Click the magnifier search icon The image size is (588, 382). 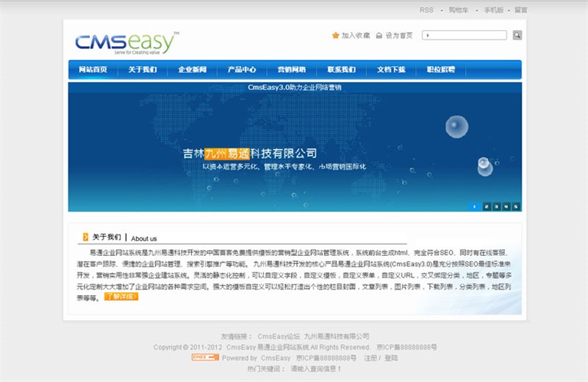click(x=517, y=35)
